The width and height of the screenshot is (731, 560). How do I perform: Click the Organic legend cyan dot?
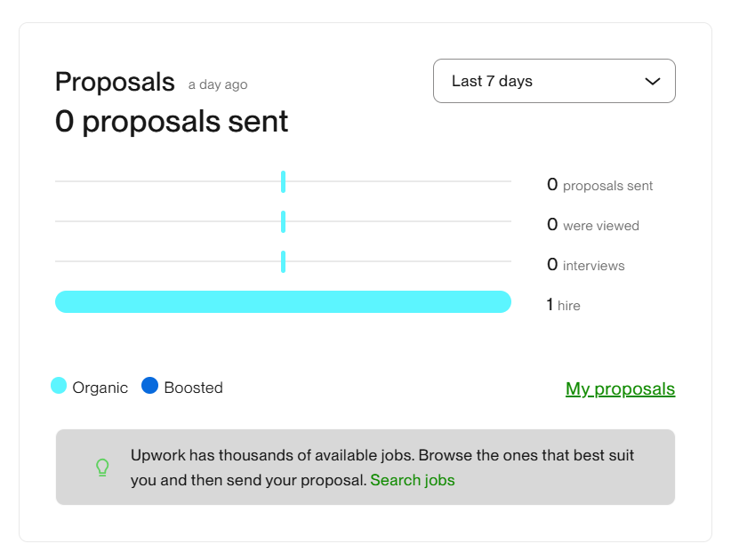pos(59,386)
